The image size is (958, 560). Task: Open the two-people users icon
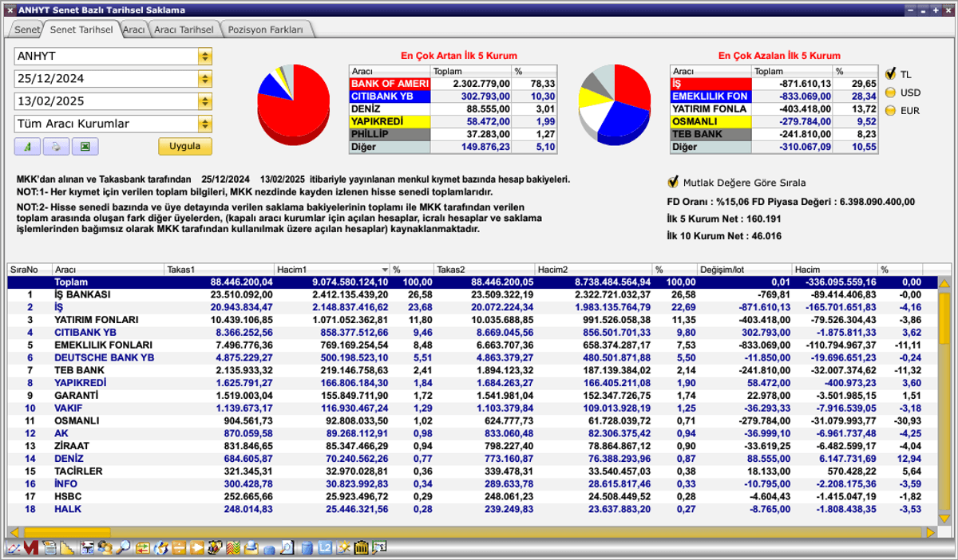point(105,548)
